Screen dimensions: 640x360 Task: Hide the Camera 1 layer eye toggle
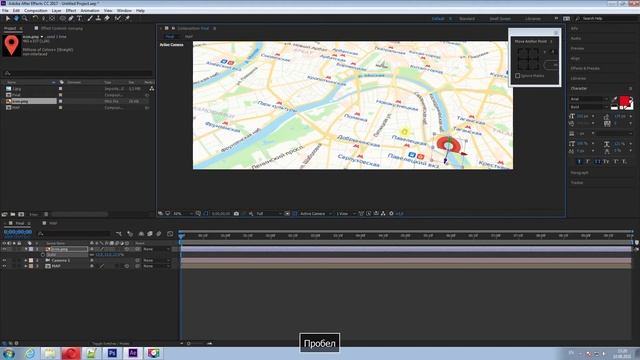point(4,260)
